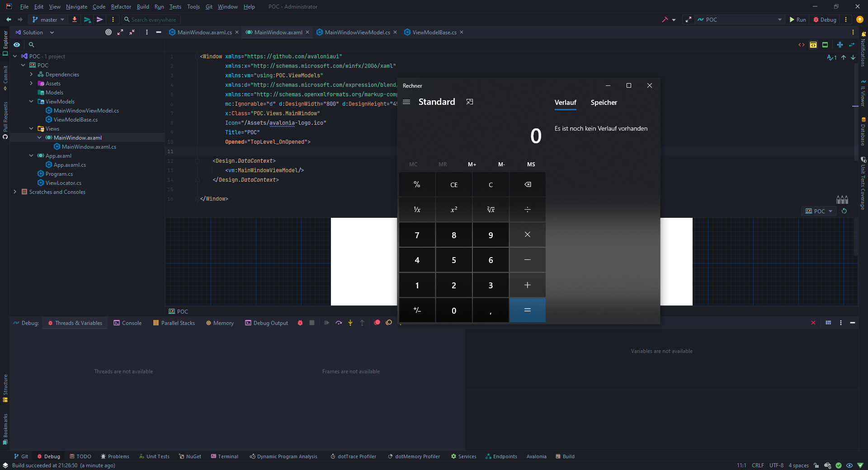
Task: Click the hammer Build icon in toolbar
Action: click(x=665, y=20)
